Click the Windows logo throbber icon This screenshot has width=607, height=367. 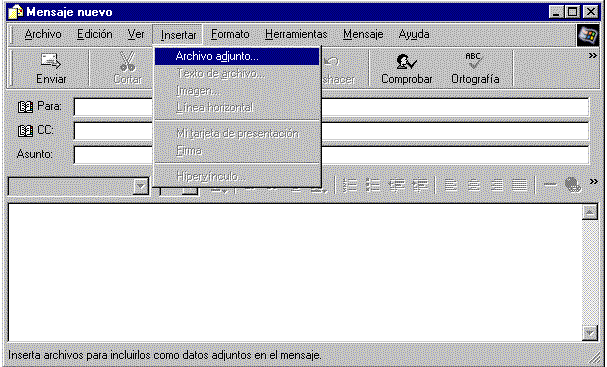[x=587, y=36]
